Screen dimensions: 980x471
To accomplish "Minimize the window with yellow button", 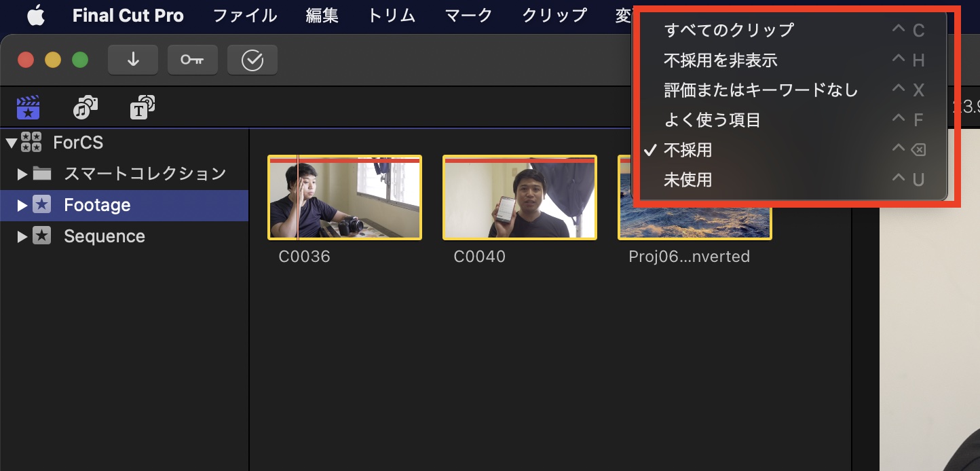I will coord(53,60).
